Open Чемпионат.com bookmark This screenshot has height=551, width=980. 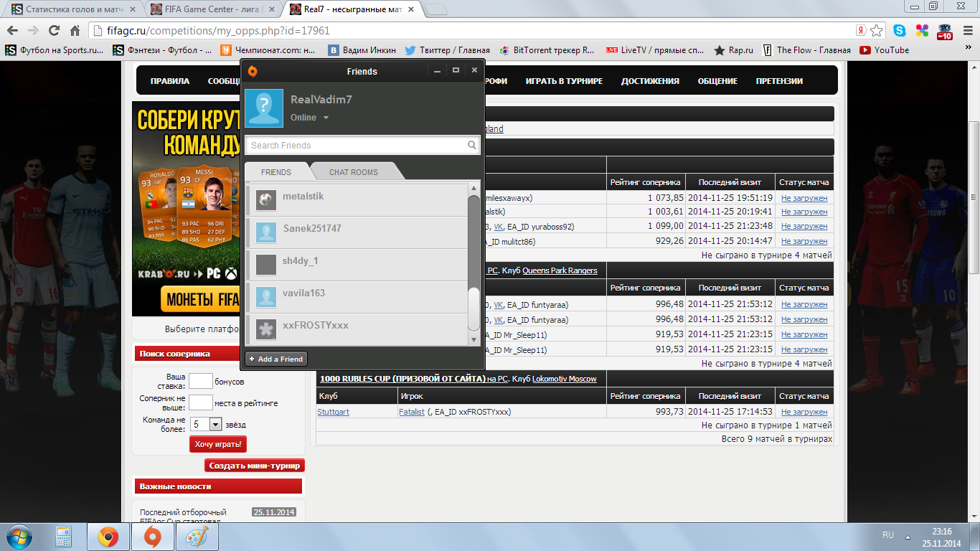click(x=268, y=50)
